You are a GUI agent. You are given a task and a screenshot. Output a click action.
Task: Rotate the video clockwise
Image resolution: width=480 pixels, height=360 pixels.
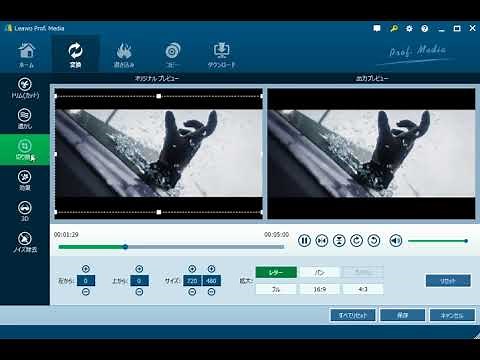tap(356, 240)
